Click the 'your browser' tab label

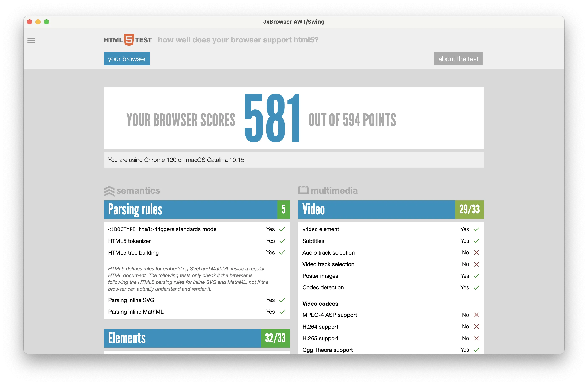click(x=127, y=59)
